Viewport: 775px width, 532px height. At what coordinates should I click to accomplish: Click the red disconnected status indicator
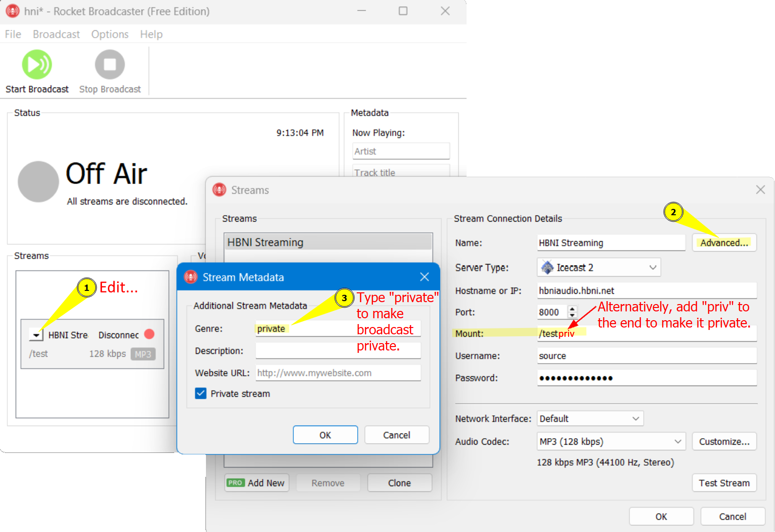coord(149,334)
